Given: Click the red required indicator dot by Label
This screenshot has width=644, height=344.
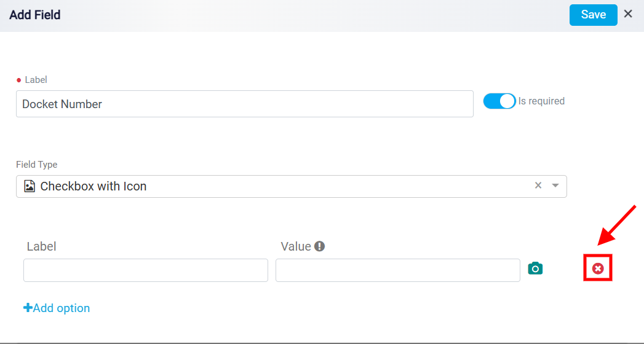Looking at the screenshot, I should click(19, 80).
